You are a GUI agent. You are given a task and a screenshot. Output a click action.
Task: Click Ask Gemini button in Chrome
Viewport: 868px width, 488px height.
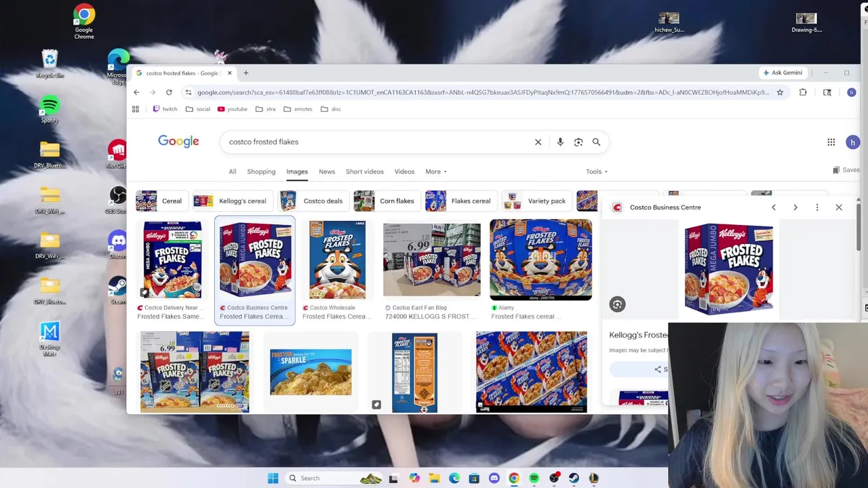pyautogui.click(x=783, y=73)
